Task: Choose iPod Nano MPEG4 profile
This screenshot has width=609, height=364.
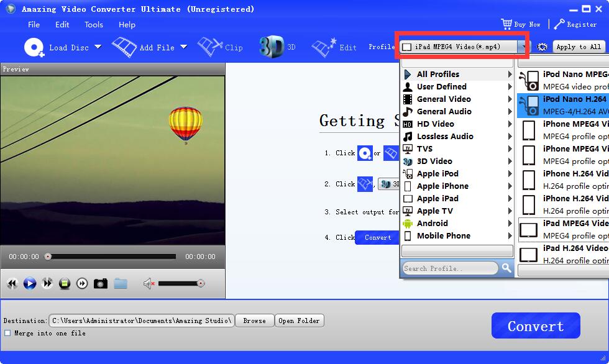Action: pyautogui.click(x=564, y=80)
